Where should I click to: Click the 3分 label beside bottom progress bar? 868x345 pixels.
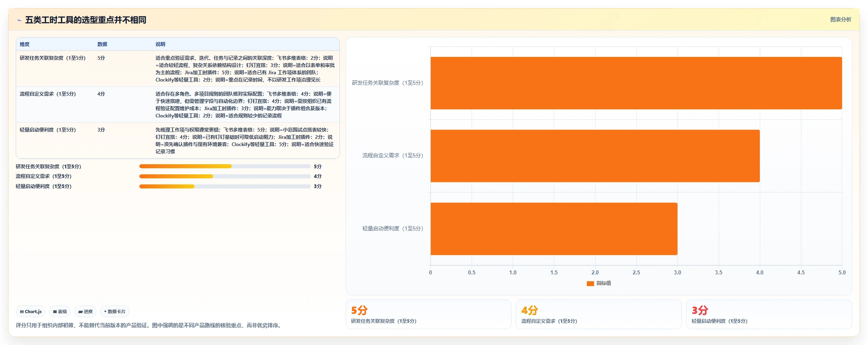pyautogui.click(x=318, y=186)
